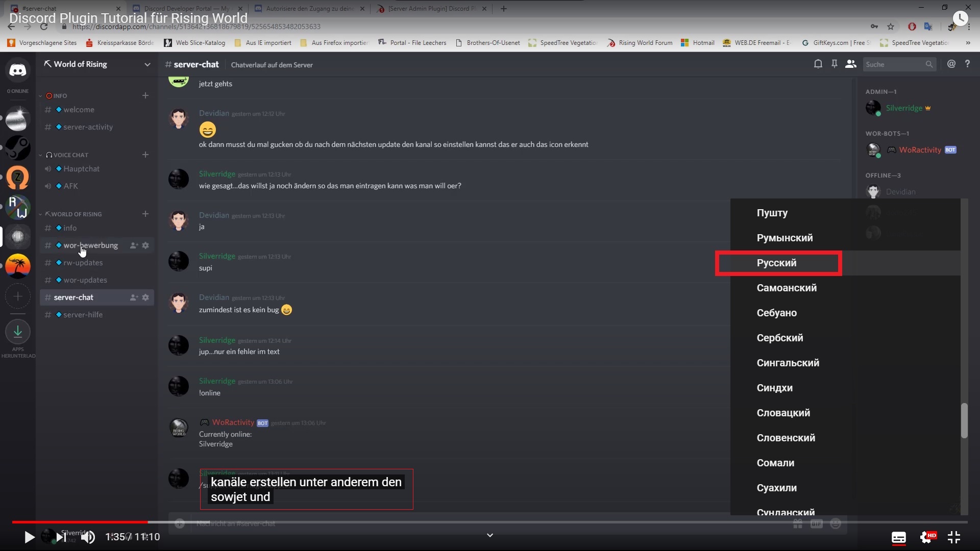Image resolution: width=980 pixels, height=551 pixels.
Task: Open the mentions @ icon
Action: [x=951, y=64]
